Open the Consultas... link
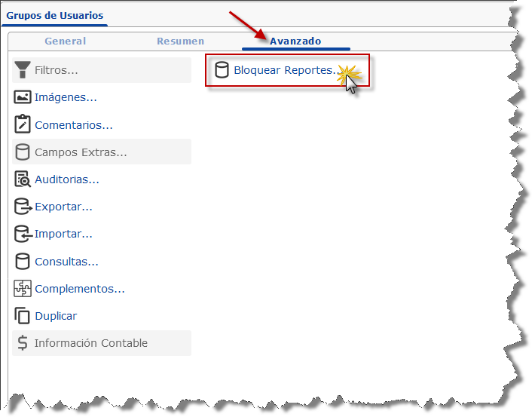 coord(66,262)
